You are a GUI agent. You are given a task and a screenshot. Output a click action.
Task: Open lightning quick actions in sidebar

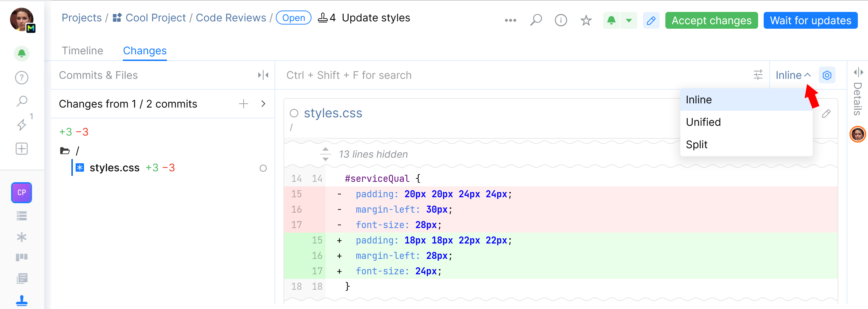pos(22,125)
